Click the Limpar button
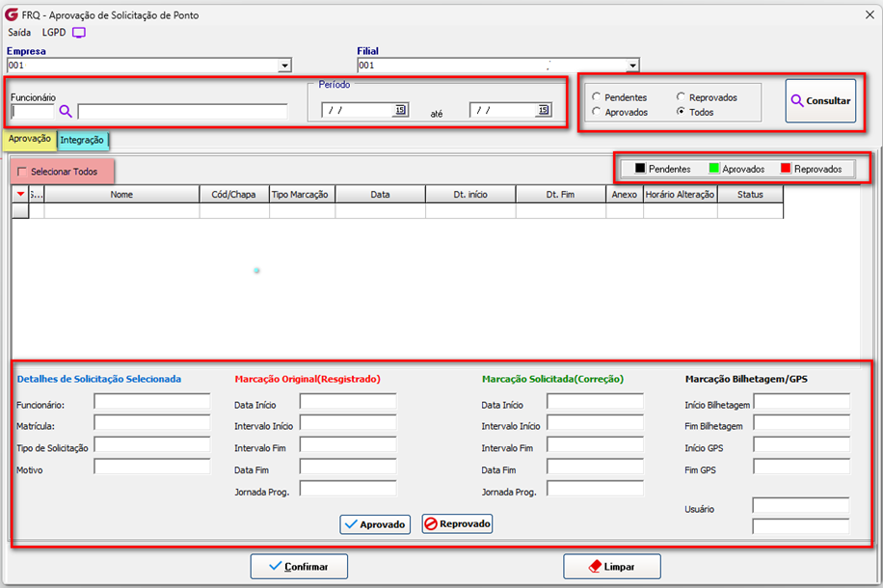The height and width of the screenshot is (588, 883). pyautogui.click(x=612, y=566)
